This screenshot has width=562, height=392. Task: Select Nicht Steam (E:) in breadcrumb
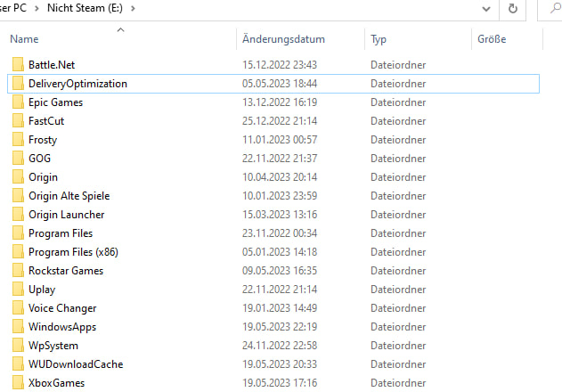85,8
